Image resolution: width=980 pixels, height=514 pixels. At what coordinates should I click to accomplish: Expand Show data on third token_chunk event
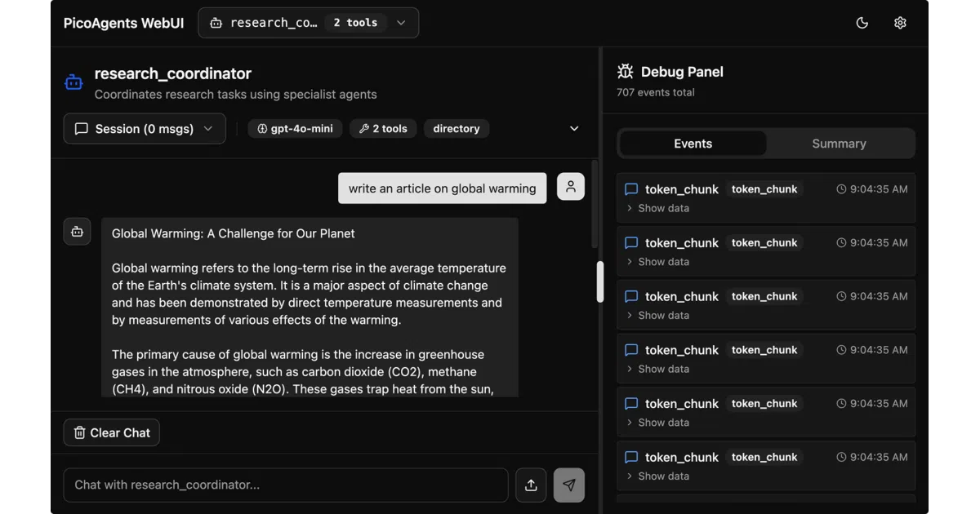click(x=657, y=316)
